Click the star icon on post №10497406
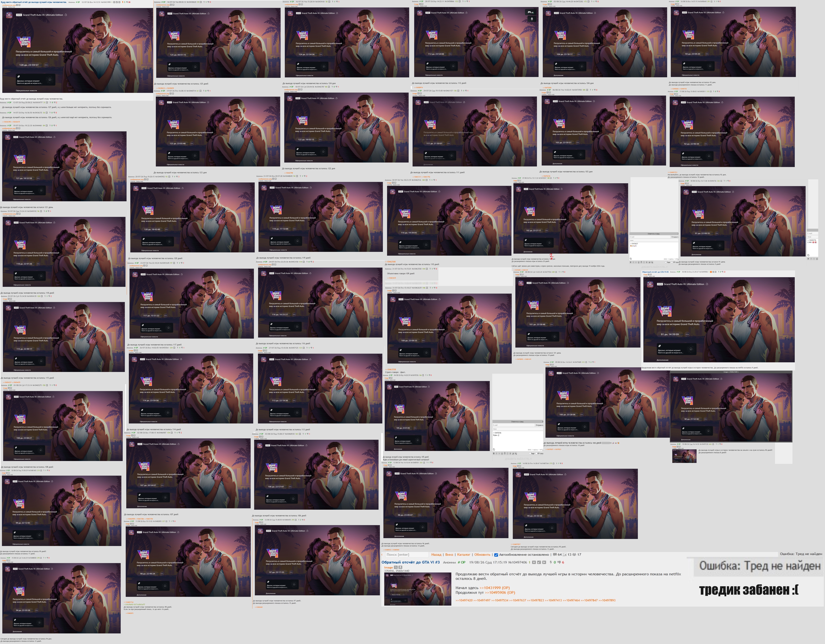 [x=534, y=562]
